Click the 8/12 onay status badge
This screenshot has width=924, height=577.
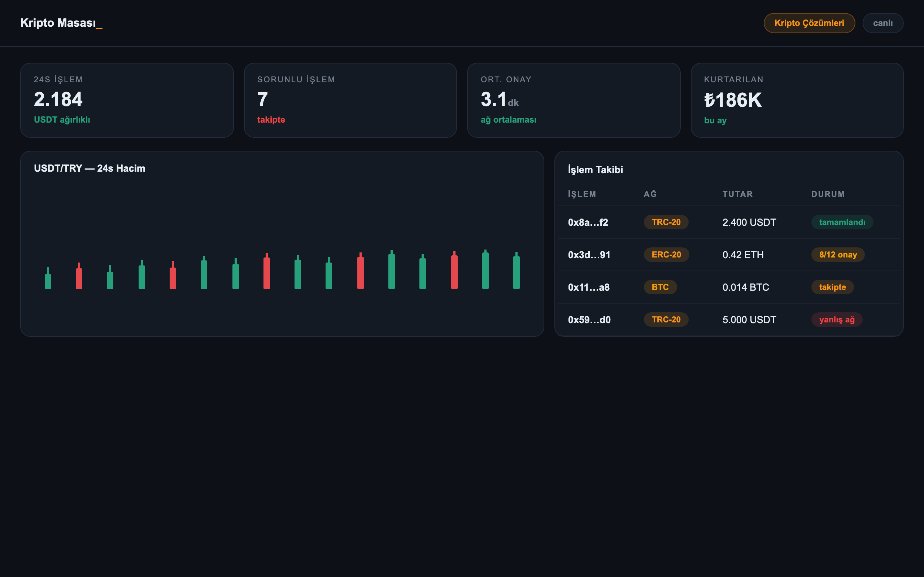point(838,255)
